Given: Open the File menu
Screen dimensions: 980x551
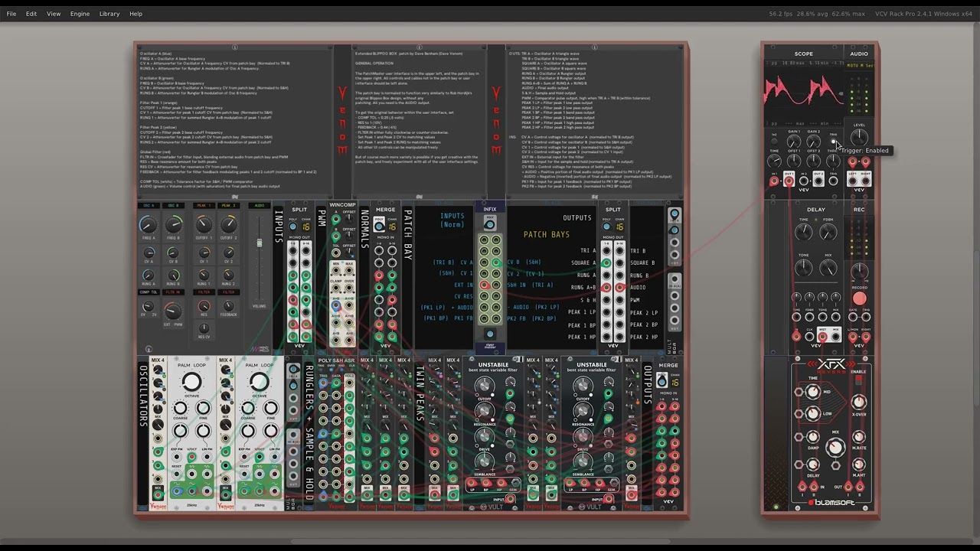Looking at the screenshot, I should pyautogui.click(x=11, y=14).
